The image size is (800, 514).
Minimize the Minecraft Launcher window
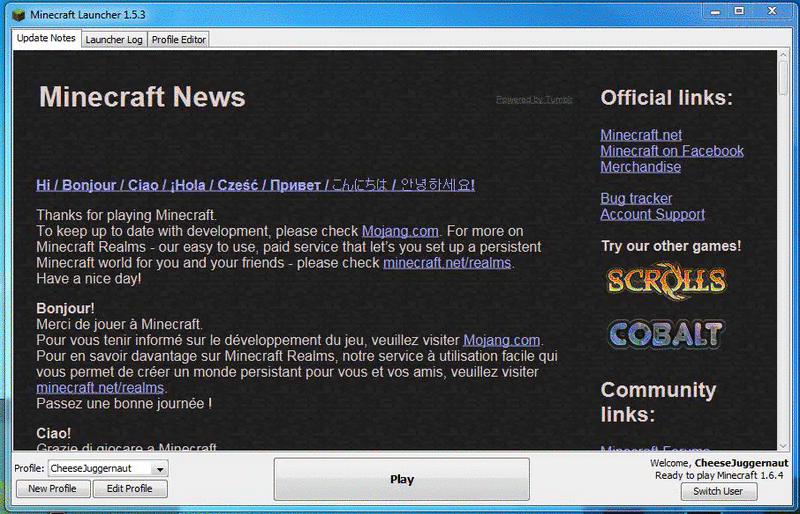point(715,11)
